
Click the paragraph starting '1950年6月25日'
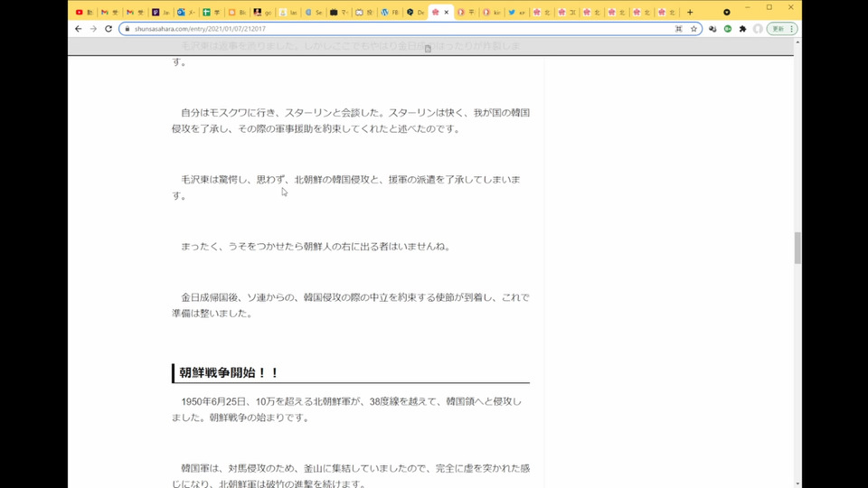346,409
